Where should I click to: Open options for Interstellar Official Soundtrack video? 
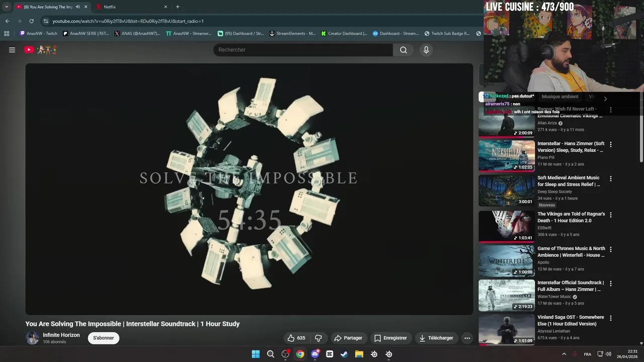(x=611, y=284)
